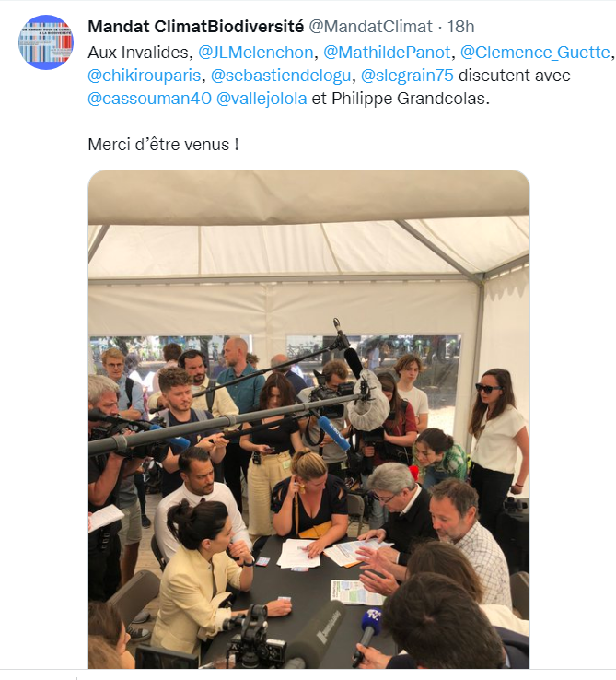Open the @MathildePanot mention

point(387,52)
